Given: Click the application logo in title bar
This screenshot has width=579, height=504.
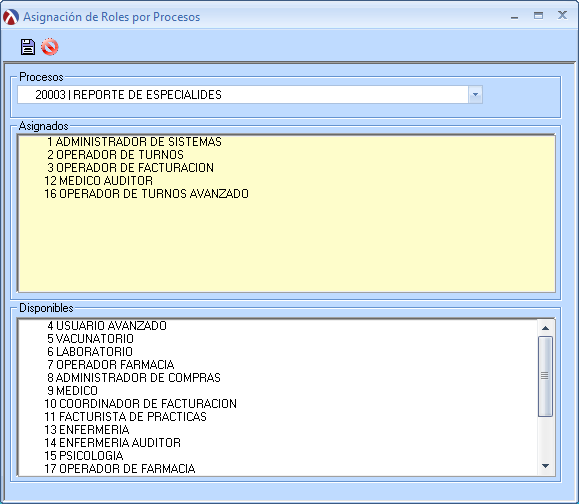Looking at the screenshot, I should [11, 17].
